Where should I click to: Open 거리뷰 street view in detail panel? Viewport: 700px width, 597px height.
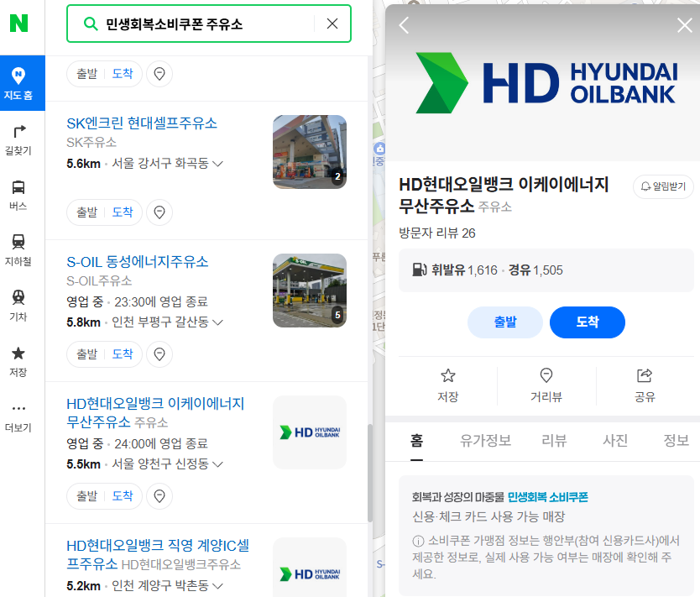pos(546,385)
